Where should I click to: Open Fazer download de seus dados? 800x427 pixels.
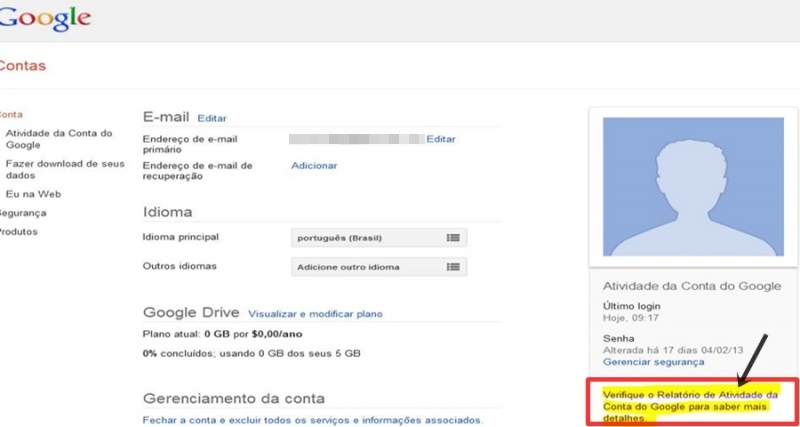(x=65, y=169)
